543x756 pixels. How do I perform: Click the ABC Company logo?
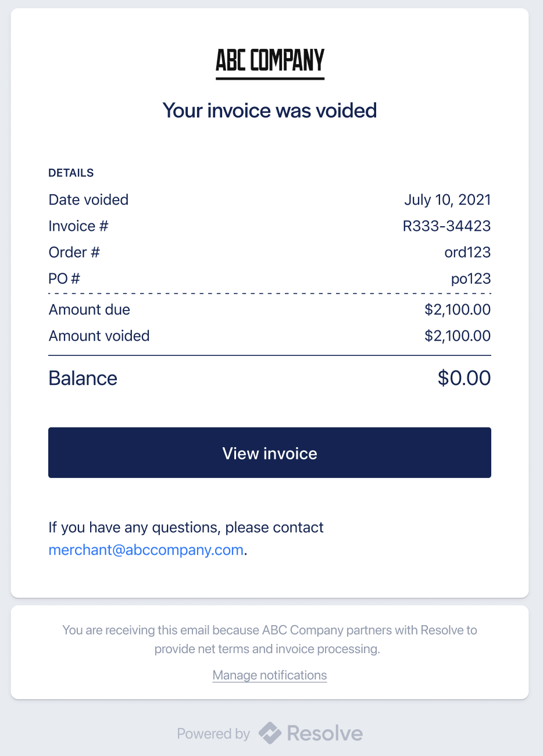point(270,63)
